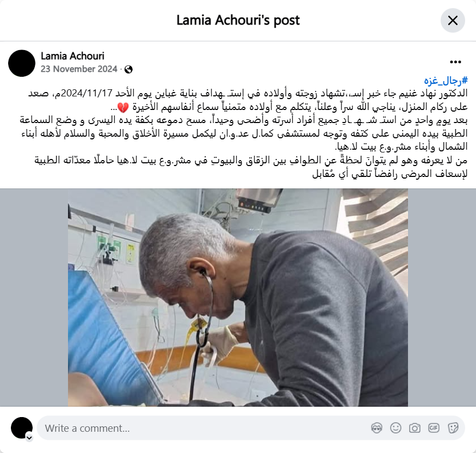The image size is (476, 453).
Task: Click Lamia Achouri's profile picture
Action: pyautogui.click(x=22, y=63)
